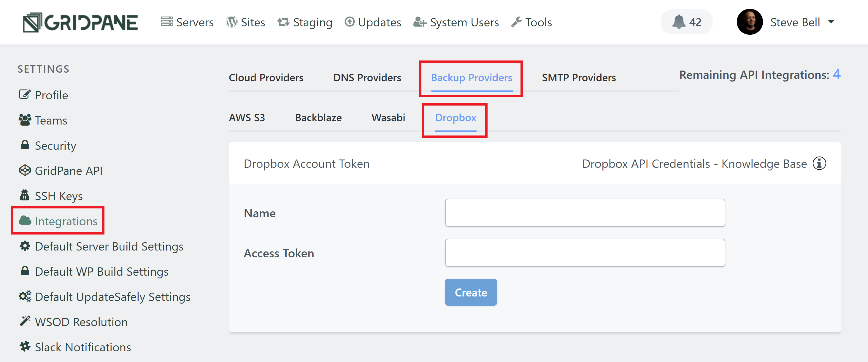Click the Slack Notifications icon

click(25, 347)
